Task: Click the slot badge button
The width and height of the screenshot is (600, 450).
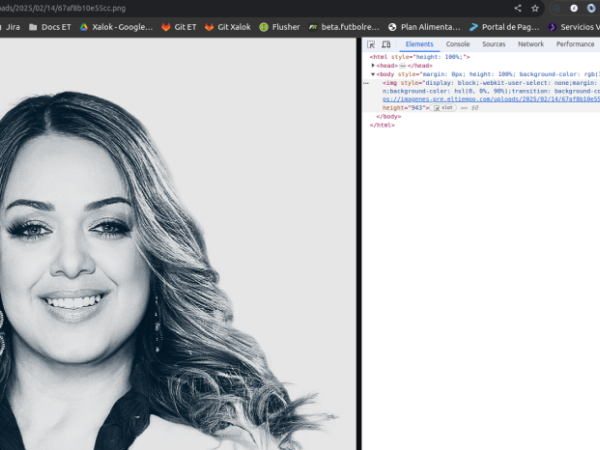Action: pos(445,108)
